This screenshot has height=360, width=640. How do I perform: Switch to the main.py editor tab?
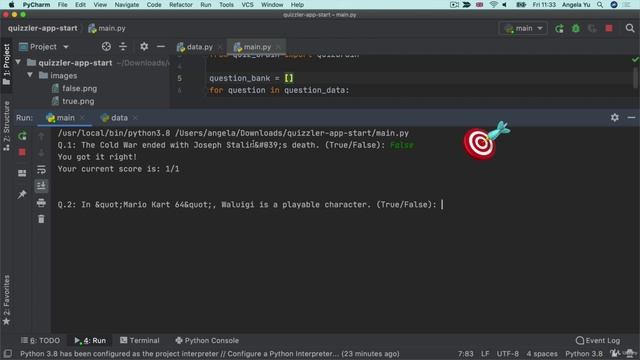257,47
